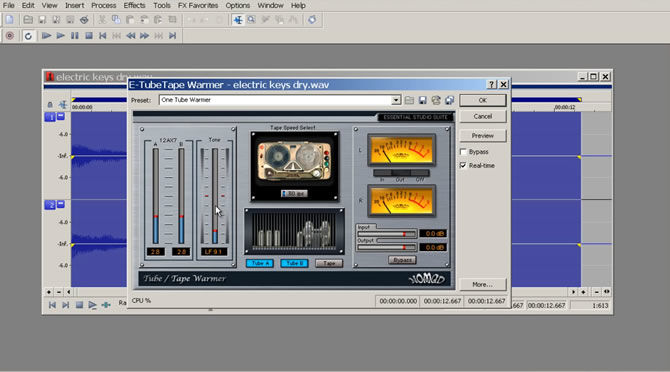Click the Output level slider

point(387,247)
